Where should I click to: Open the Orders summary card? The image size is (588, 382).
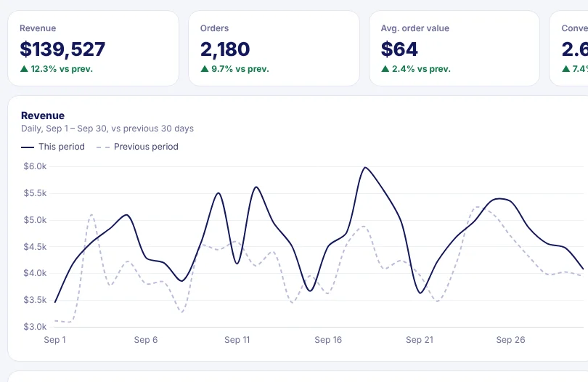tap(274, 49)
